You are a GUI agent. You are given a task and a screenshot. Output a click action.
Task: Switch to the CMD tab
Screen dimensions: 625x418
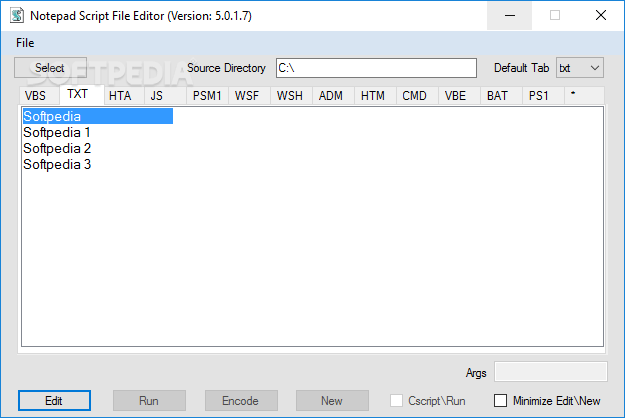tap(417, 96)
